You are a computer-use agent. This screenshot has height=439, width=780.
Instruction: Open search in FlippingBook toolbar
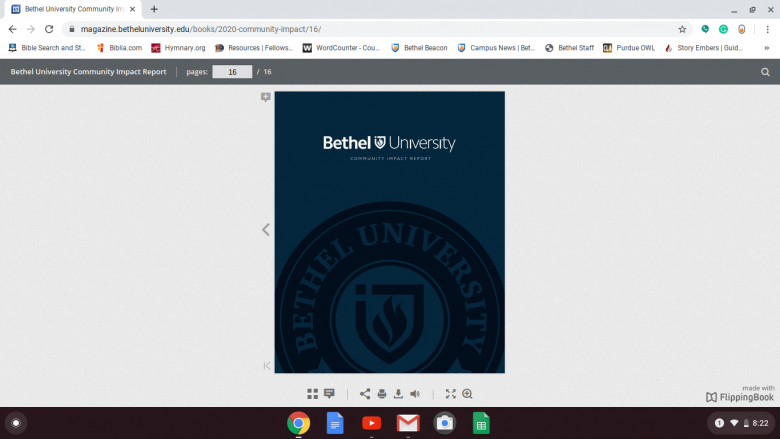765,72
